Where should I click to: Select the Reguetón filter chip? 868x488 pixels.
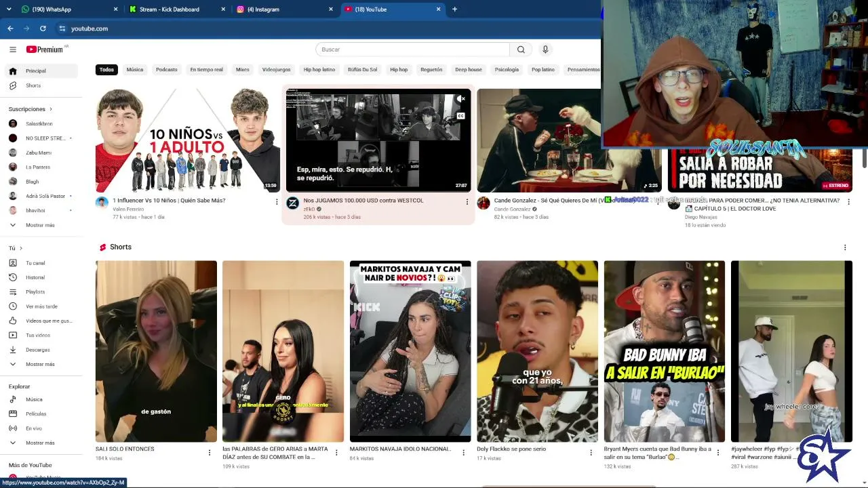tap(431, 70)
